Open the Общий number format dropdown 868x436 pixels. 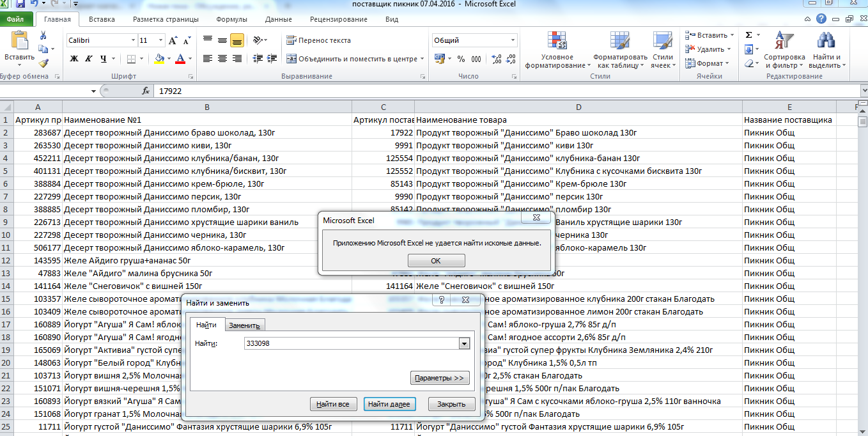[513, 40]
